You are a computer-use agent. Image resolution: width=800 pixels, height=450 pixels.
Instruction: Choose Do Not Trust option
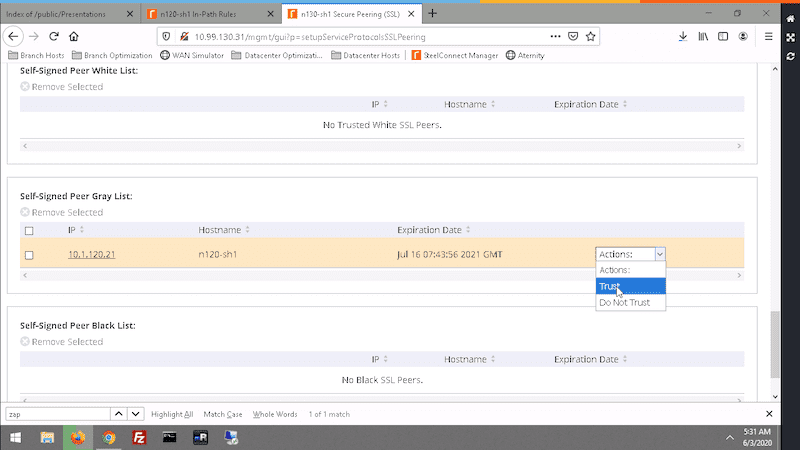(x=624, y=302)
